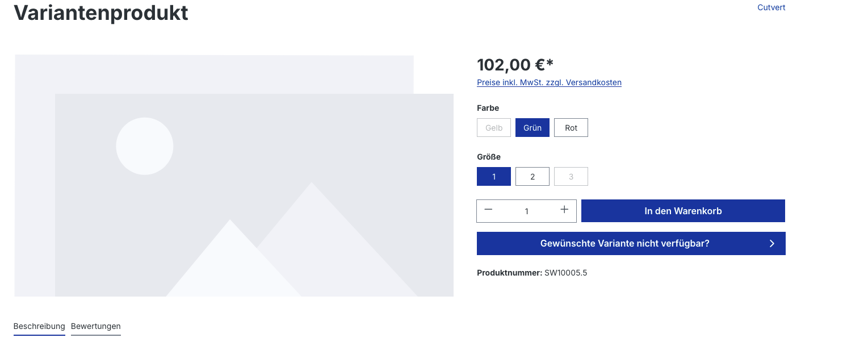Decrease quantity with the minus icon
Screen dimensions: 868x350
point(488,210)
